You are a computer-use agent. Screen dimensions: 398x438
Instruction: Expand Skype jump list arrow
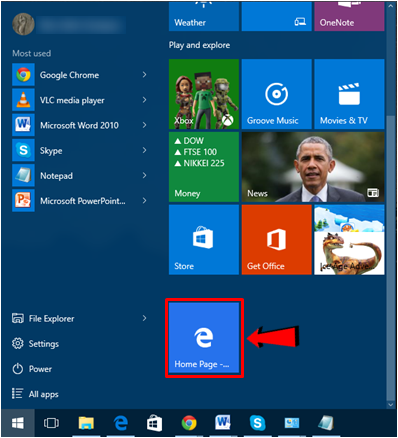(144, 150)
